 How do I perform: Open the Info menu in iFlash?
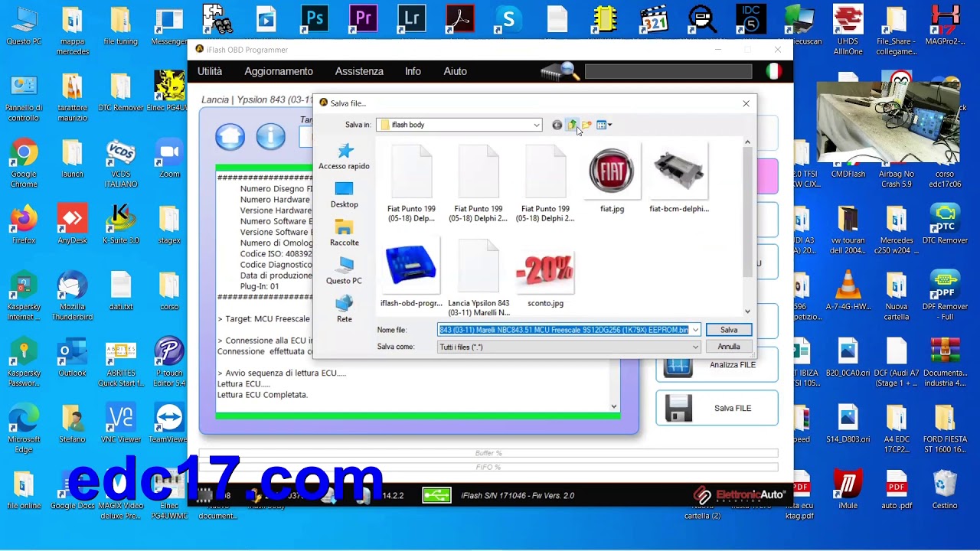tap(413, 71)
